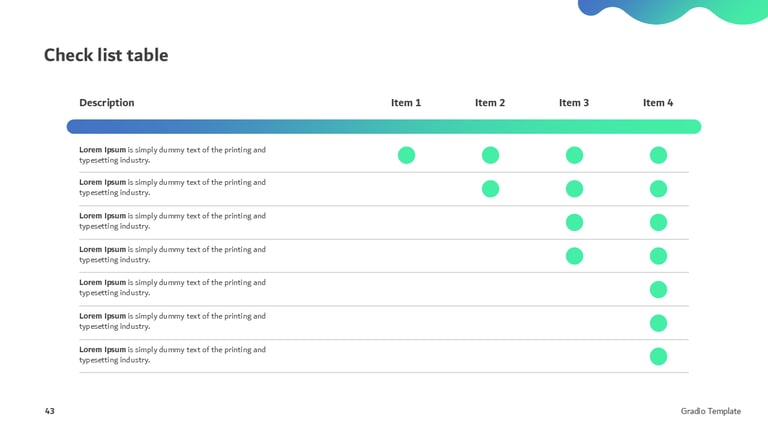Select the "Item 4" column header

[x=658, y=103]
